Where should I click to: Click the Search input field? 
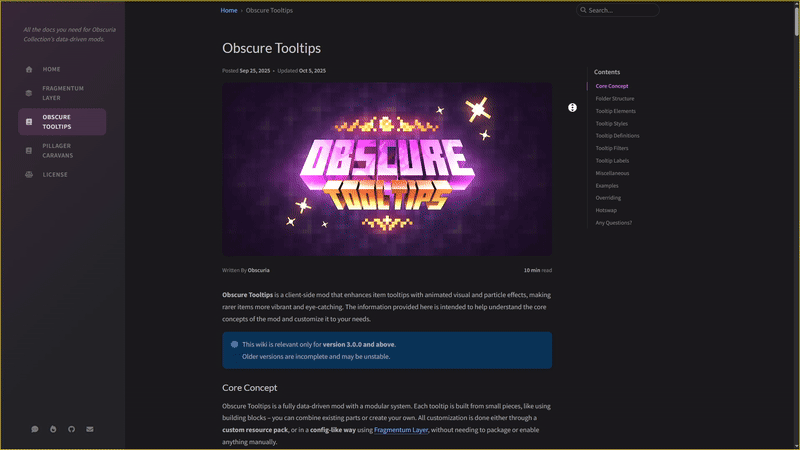point(620,10)
